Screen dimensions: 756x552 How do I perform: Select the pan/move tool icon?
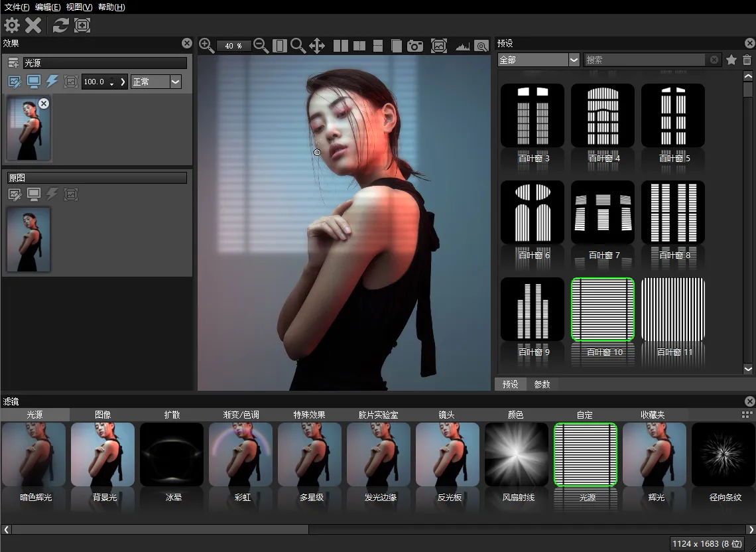pyautogui.click(x=316, y=46)
